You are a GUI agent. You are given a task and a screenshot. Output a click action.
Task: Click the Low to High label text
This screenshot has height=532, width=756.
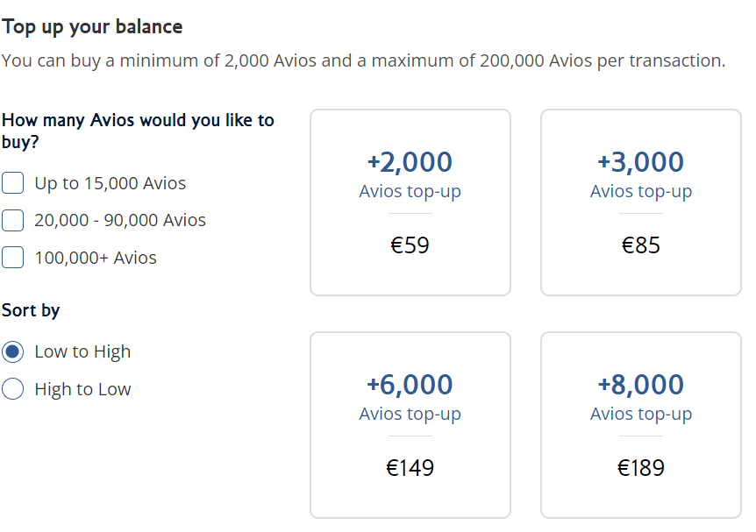pos(82,351)
